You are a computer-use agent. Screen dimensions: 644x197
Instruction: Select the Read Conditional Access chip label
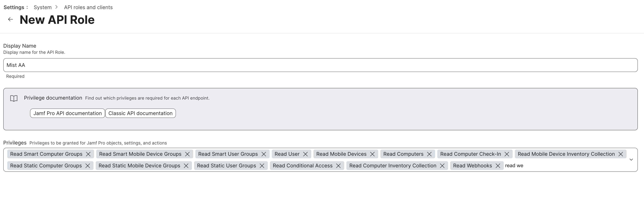(303, 166)
